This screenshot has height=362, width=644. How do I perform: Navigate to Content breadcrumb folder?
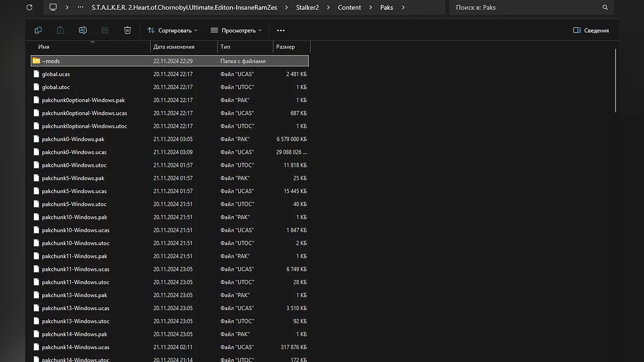point(349,8)
